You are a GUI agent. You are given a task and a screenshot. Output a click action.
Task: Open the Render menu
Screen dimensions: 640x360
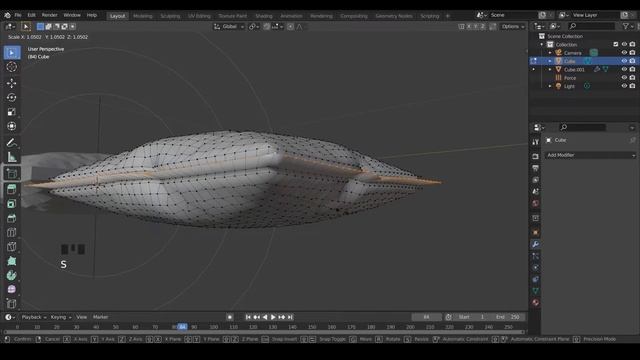click(x=49, y=15)
